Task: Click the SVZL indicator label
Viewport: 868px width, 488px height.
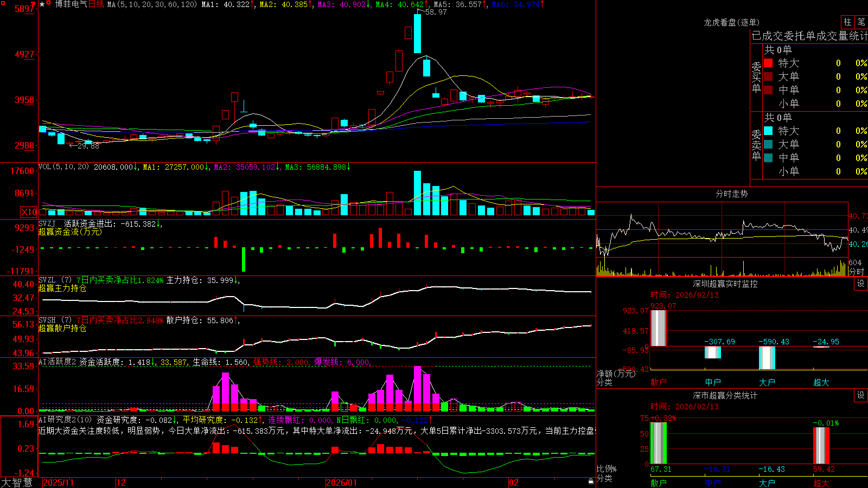Action: (x=47, y=280)
